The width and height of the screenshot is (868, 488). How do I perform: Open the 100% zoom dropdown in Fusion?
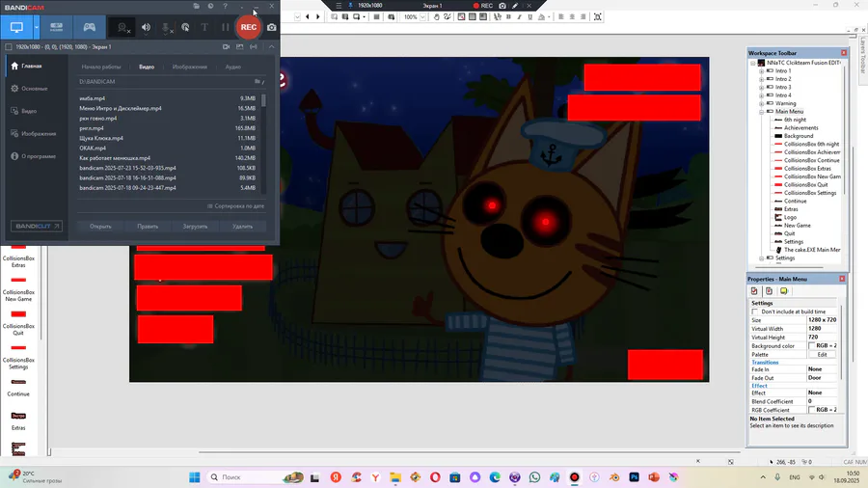(423, 17)
